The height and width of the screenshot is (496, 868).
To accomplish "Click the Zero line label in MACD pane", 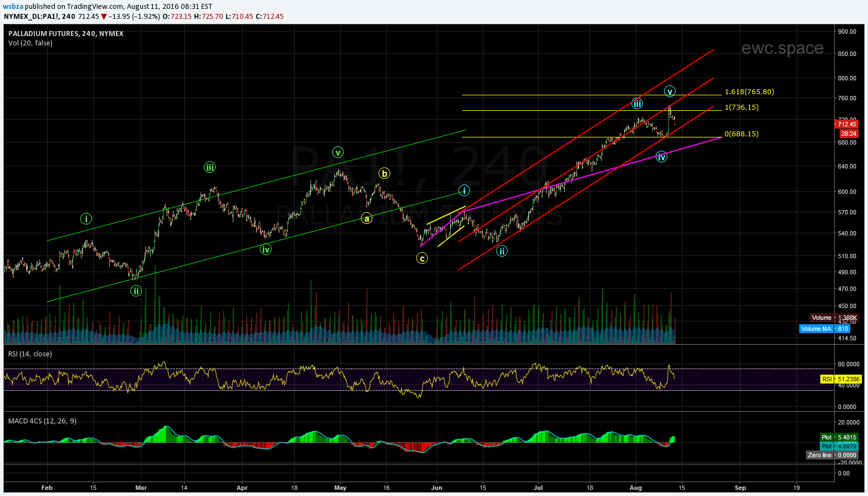I will coord(820,455).
